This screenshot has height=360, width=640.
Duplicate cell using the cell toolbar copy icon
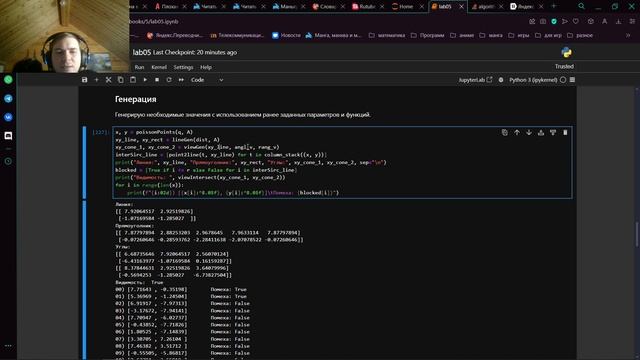click(x=505, y=132)
